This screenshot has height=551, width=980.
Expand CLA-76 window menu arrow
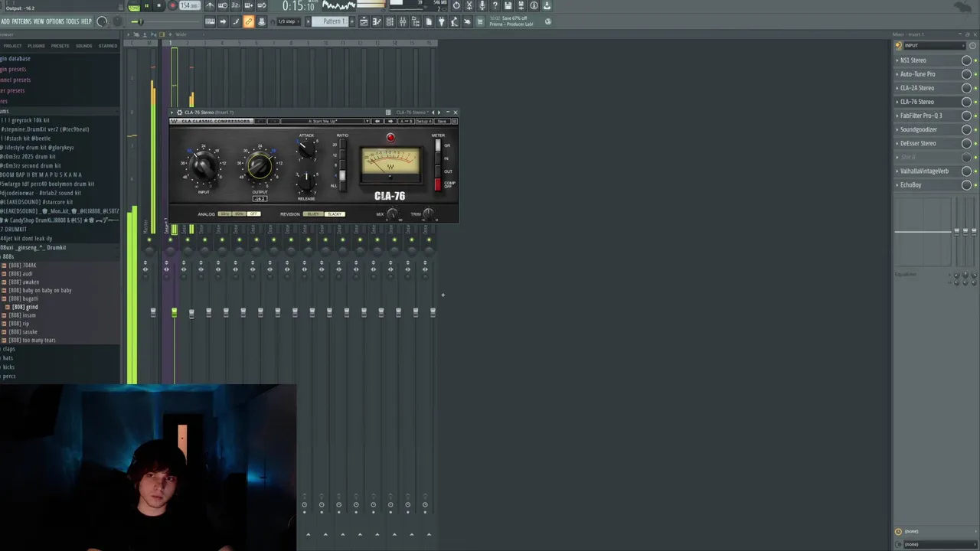click(171, 112)
